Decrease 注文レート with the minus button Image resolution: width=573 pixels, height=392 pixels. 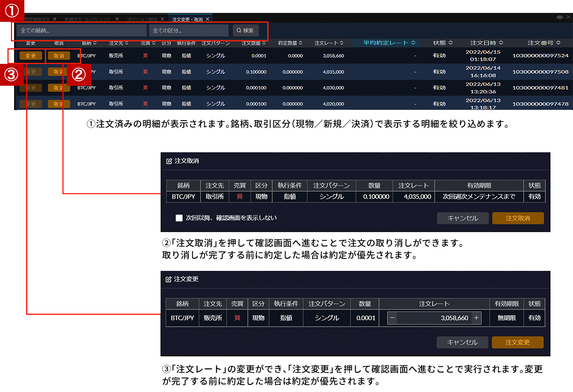(392, 318)
